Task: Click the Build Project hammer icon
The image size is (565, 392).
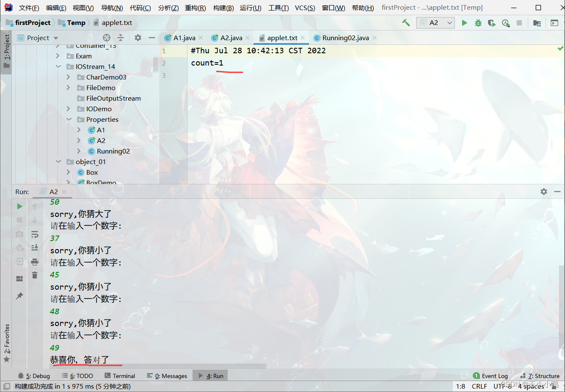Action: 406,23
